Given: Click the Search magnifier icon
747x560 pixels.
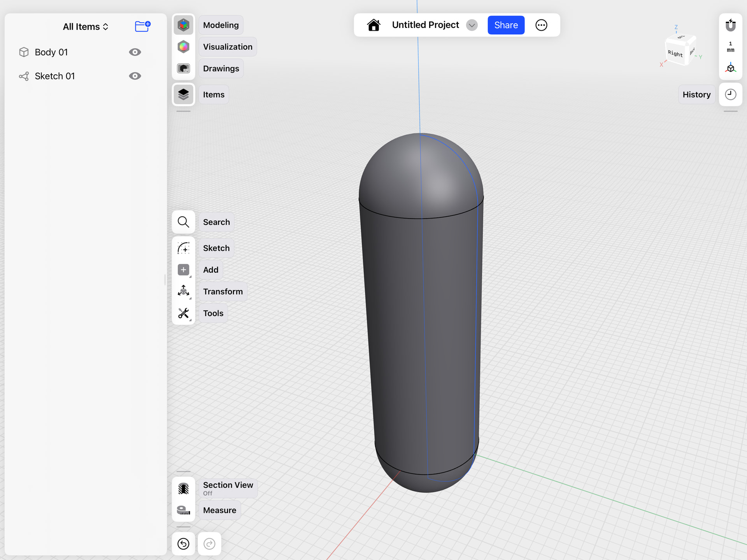Looking at the screenshot, I should coord(183,222).
